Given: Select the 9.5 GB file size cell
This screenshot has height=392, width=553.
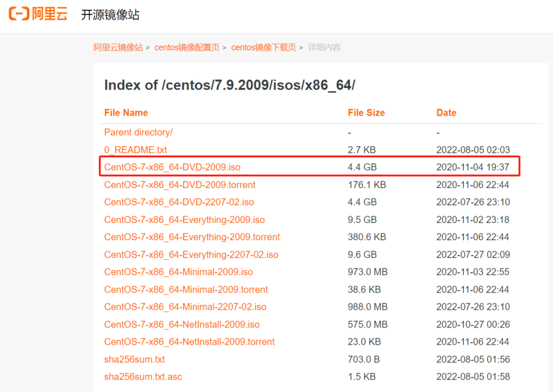Looking at the screenshot, I should click(x=362, y=219).
